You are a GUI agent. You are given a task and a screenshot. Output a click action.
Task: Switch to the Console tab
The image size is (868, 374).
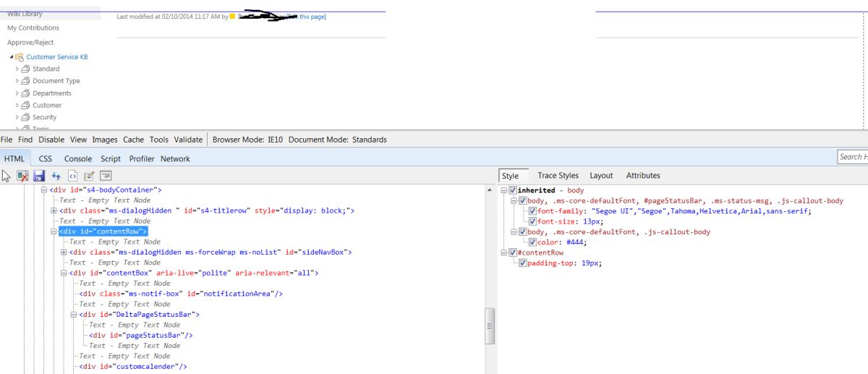(x=78, y=159)
